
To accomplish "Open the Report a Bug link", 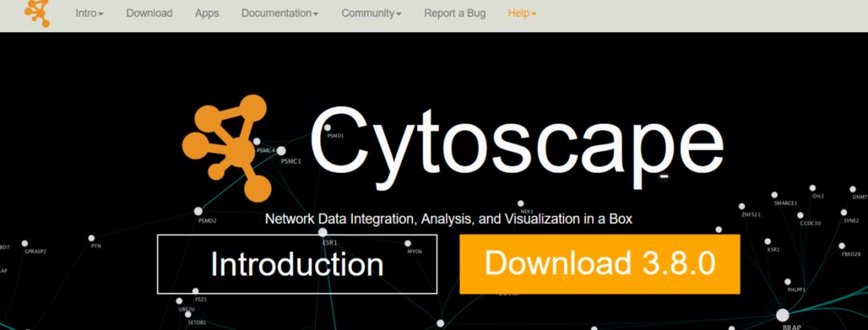I will click(455, 14).
